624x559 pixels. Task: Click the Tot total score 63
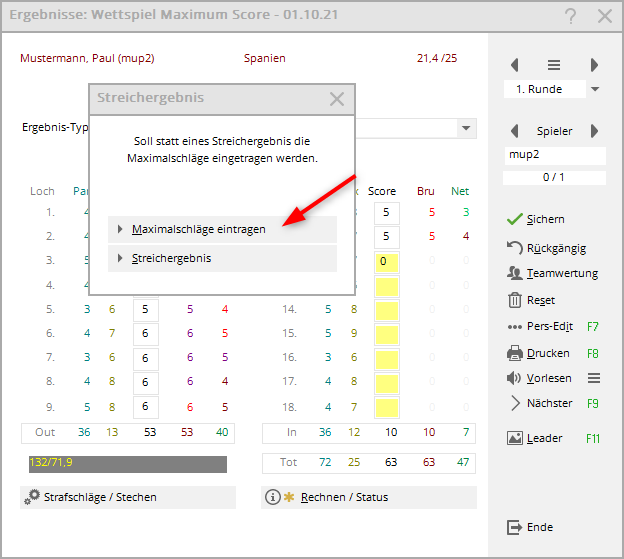click(391, 462)
